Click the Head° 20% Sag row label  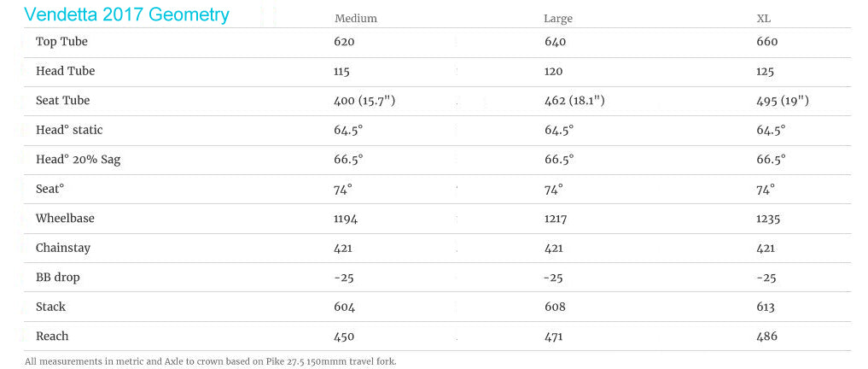click(x=78, y=160)
